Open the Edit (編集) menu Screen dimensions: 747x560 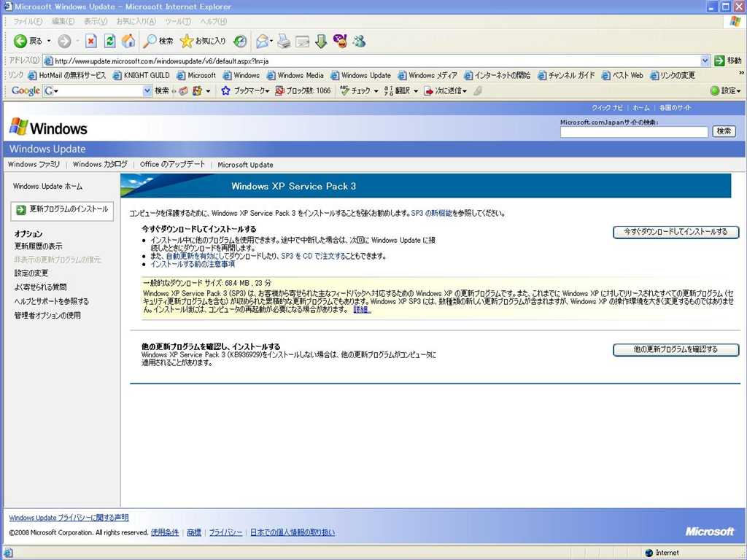[63, 21]
